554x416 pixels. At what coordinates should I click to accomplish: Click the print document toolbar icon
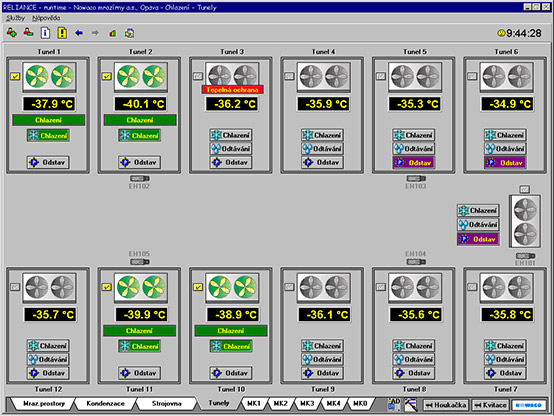[129, 33]
